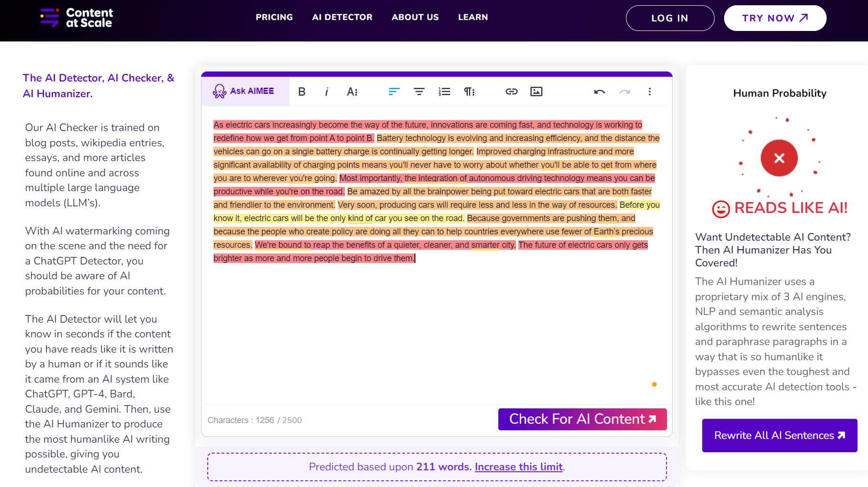
Task: Click the Try Now button
Action: (x=775, y=18)
